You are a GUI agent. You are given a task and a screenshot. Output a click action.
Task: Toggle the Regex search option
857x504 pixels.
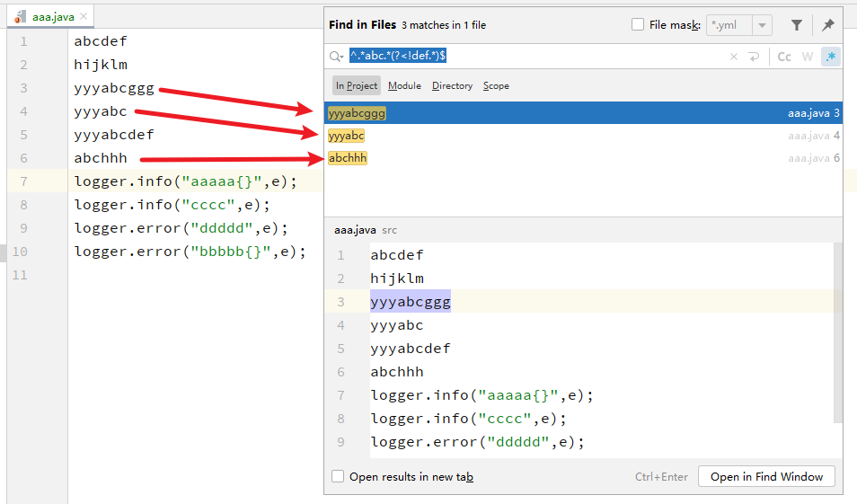pyautogui.click(x=831, y=57)
